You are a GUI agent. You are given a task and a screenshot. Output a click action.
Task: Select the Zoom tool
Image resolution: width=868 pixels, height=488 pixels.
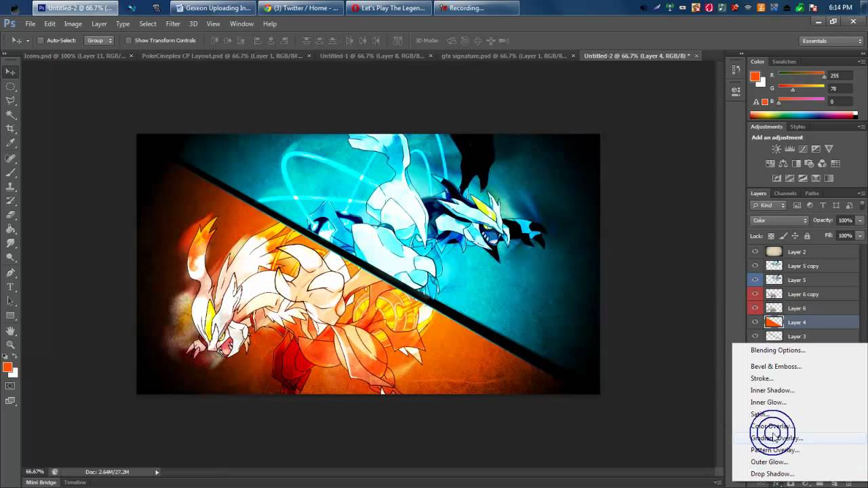pos(10,344)
